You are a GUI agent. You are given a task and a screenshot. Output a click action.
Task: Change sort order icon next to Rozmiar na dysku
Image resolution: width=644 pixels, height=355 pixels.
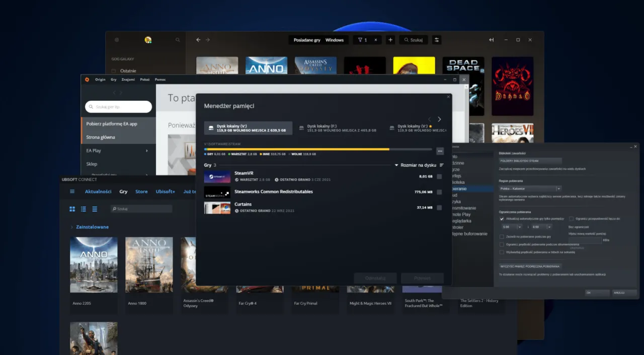(x=442, y=165)
